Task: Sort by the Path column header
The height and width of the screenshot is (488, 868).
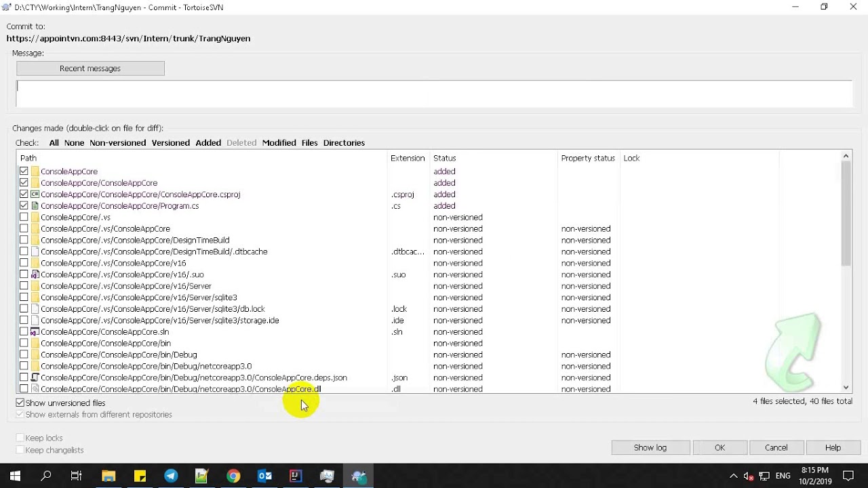Action: point(201,158)
